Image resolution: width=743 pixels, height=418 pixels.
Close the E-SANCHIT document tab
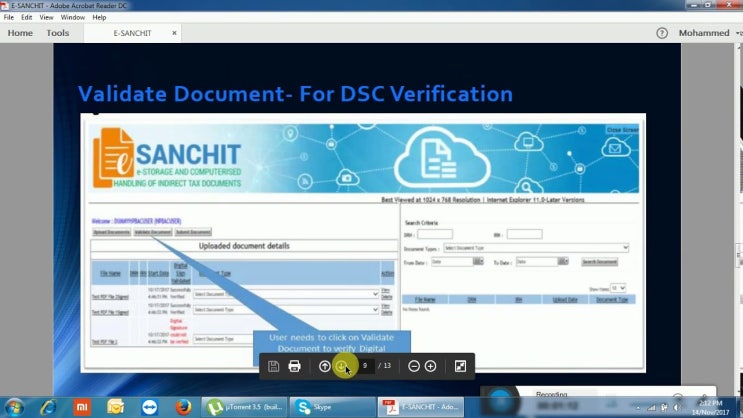pyautogui.click(x=174, y=33)
